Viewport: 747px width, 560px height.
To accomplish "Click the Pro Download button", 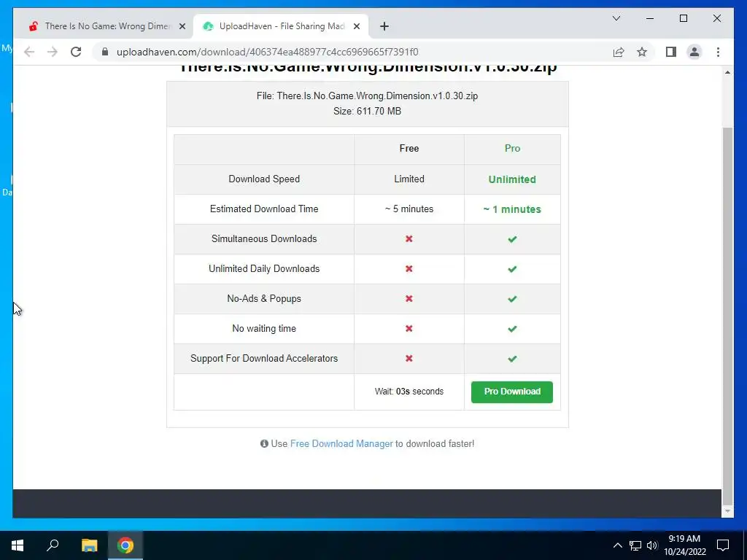I will point(512,392).
